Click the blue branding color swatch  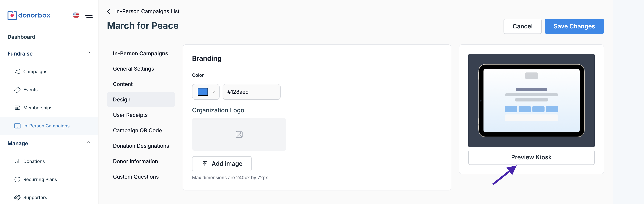tap(202, 92)
